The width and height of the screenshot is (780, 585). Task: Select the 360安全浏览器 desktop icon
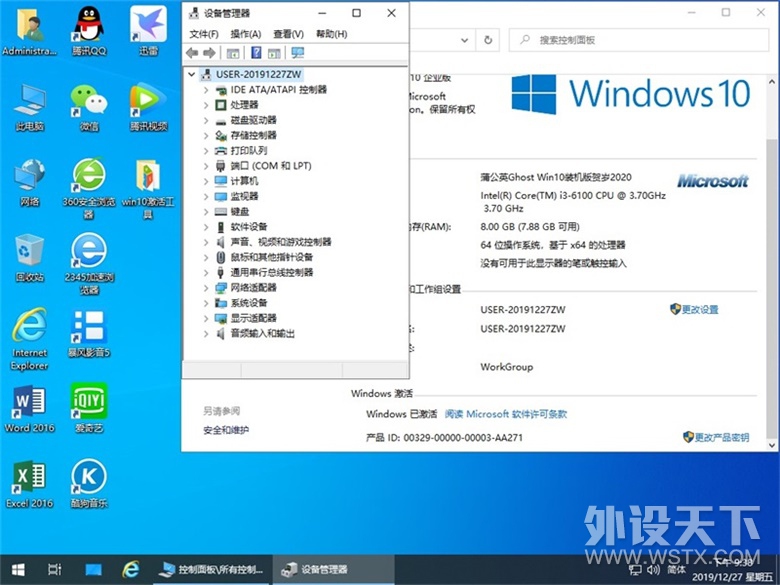pos(89,188)
